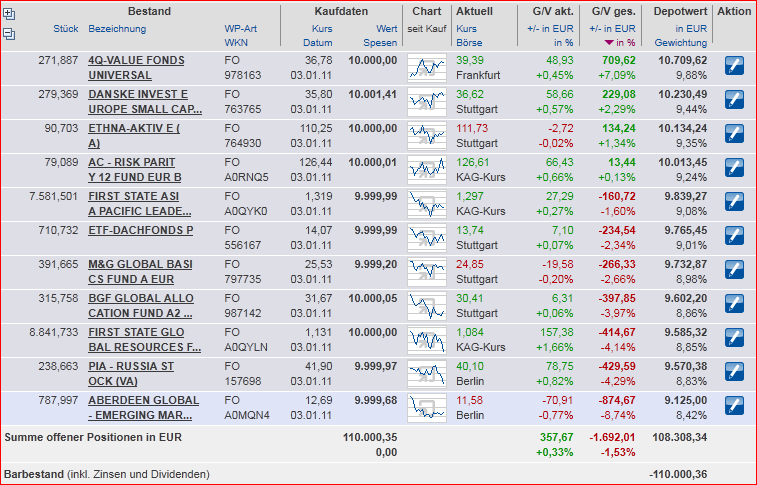Click the action icon for Aberdeen Global Emerging Markets
This screenshot has height=485, width=757.
734,406
